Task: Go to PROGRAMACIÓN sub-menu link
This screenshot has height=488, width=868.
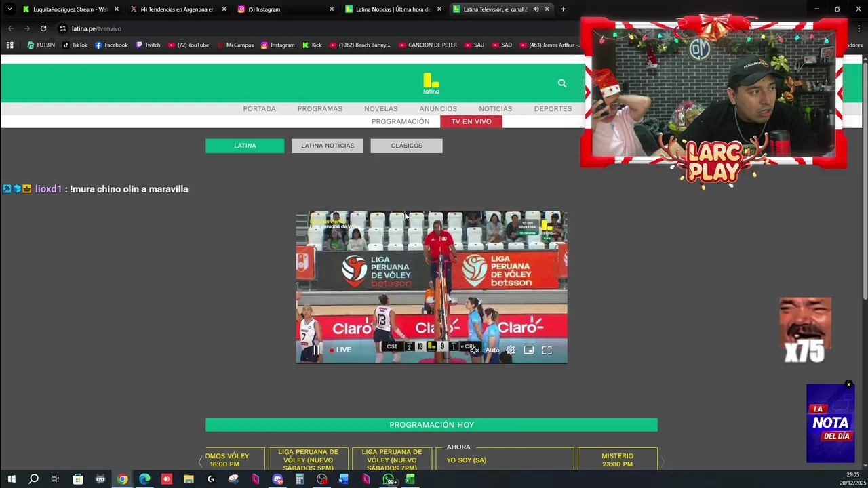Action: (x=400, y=121)
